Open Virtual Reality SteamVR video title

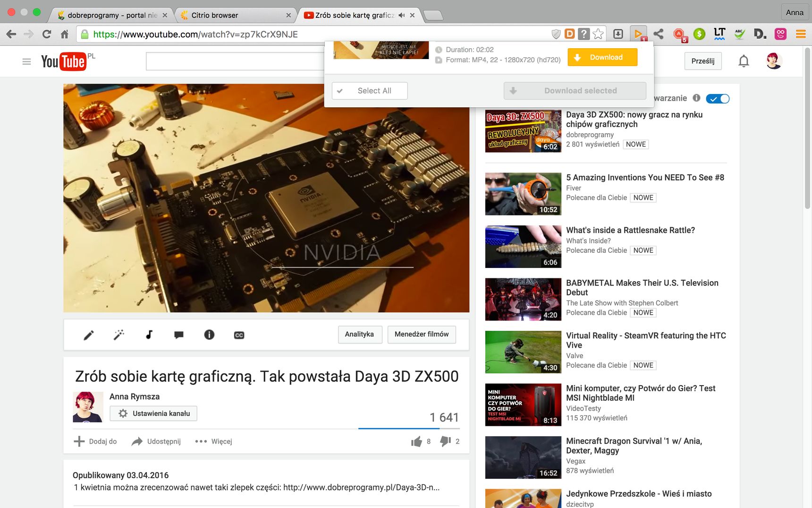646,340
